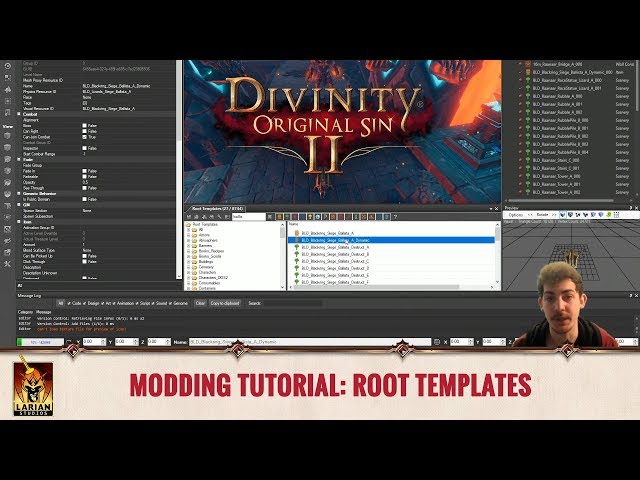Collapse the Fade property section
The width and height of the screenshot is (640, 480).
tap(19, 160)
